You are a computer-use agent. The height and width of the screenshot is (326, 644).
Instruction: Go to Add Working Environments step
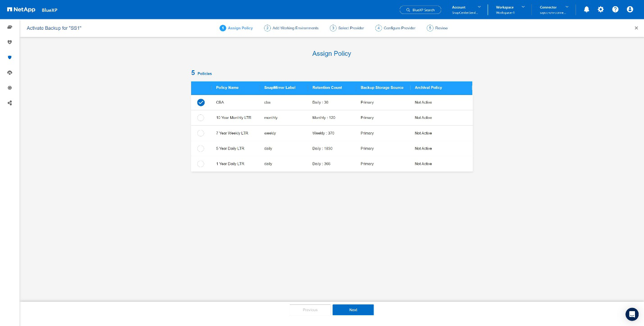pyautogui.click(x=292, y=28)
